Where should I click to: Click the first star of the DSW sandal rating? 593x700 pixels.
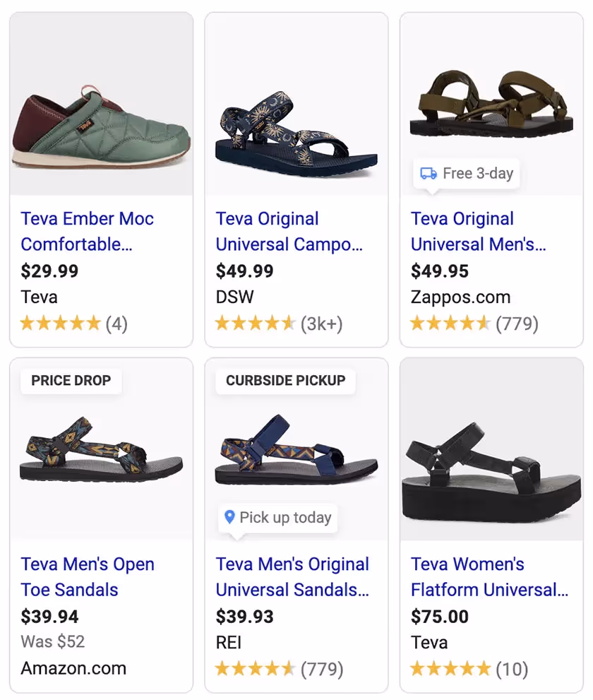(220, 324)
